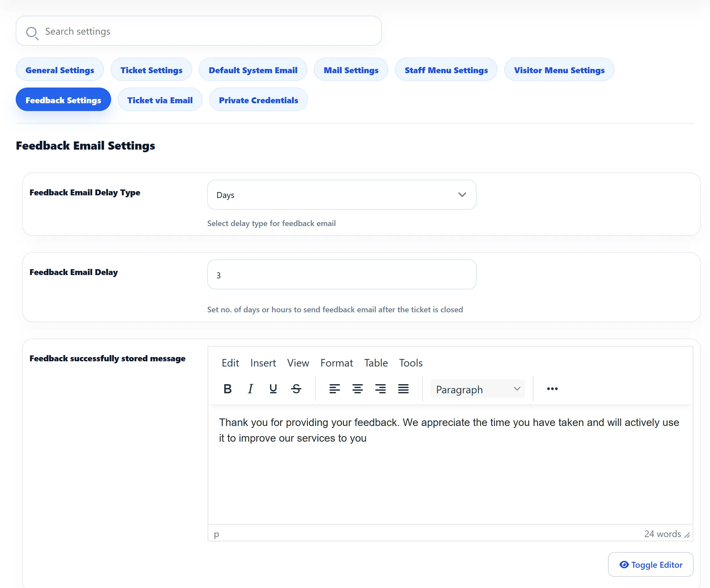Open the editor Tools menu
Viewport: 710px width, 588px height.
tap(411, 363)
